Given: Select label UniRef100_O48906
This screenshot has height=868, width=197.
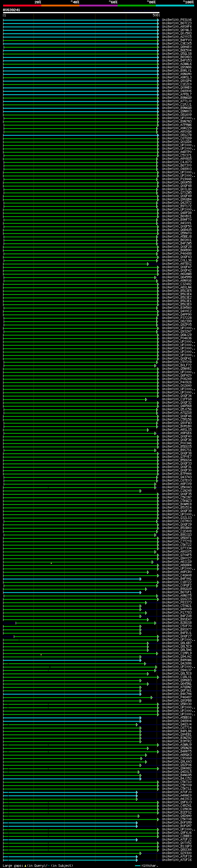Looking at the screenshot, I should point(177,91).
